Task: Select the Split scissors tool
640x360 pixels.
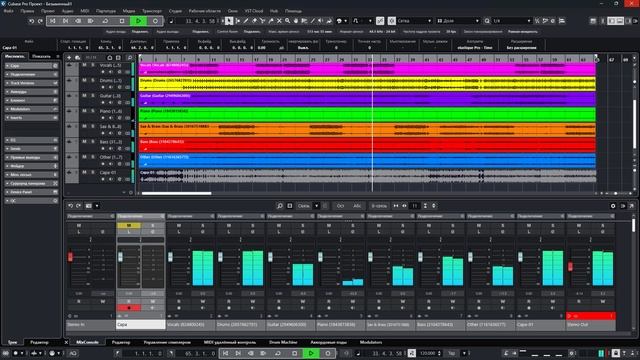Action: tap(262, 21)
